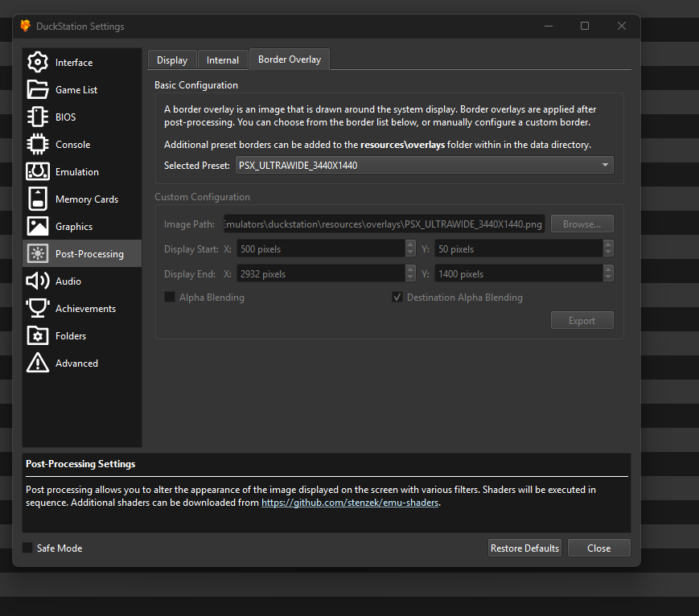Open Achievements via the trophy icon

38,309
